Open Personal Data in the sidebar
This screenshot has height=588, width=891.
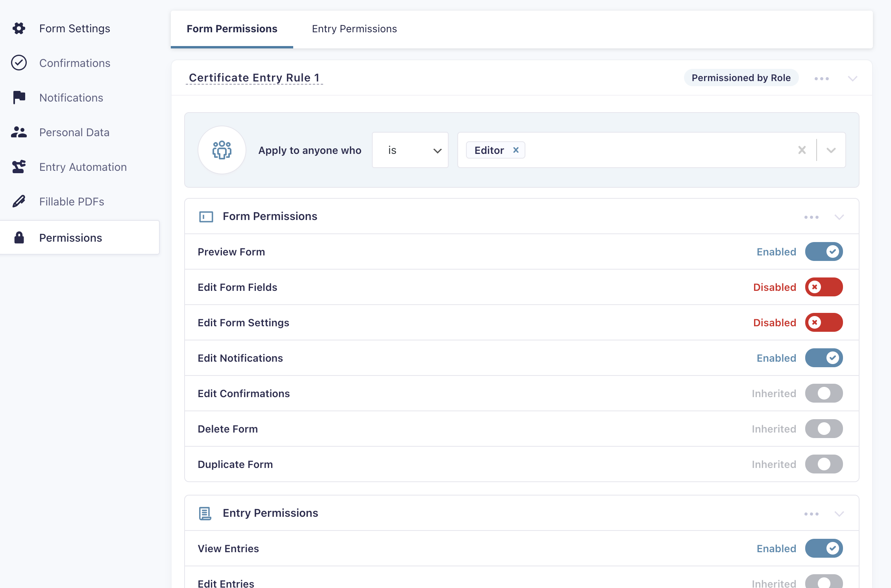point(74,132)
